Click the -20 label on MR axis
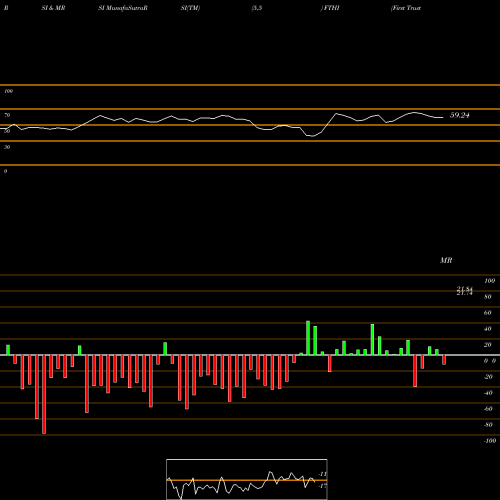The image size is (500, 500). click(488, 377)
